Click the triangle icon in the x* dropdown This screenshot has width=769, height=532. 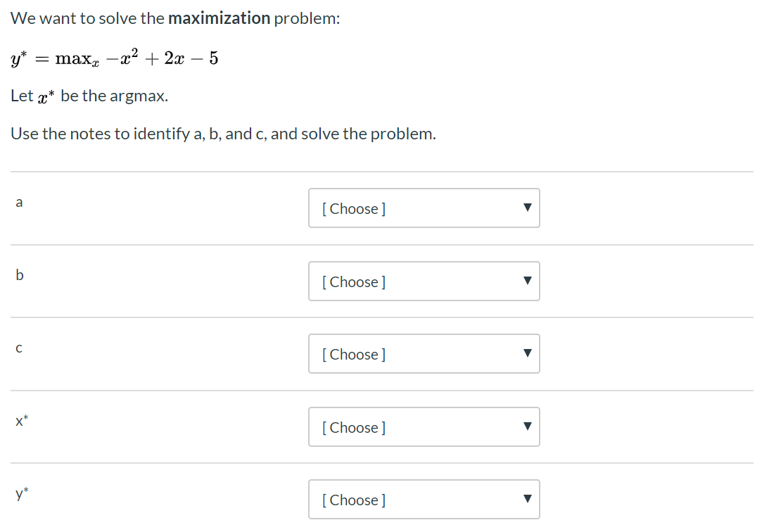pos(527,427)
